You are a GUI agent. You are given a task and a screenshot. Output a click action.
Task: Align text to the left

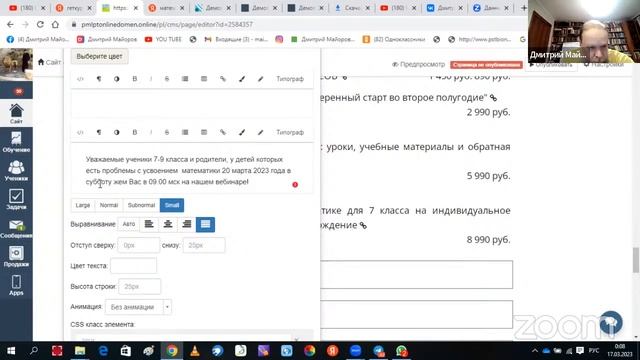(x=149, y=224)
